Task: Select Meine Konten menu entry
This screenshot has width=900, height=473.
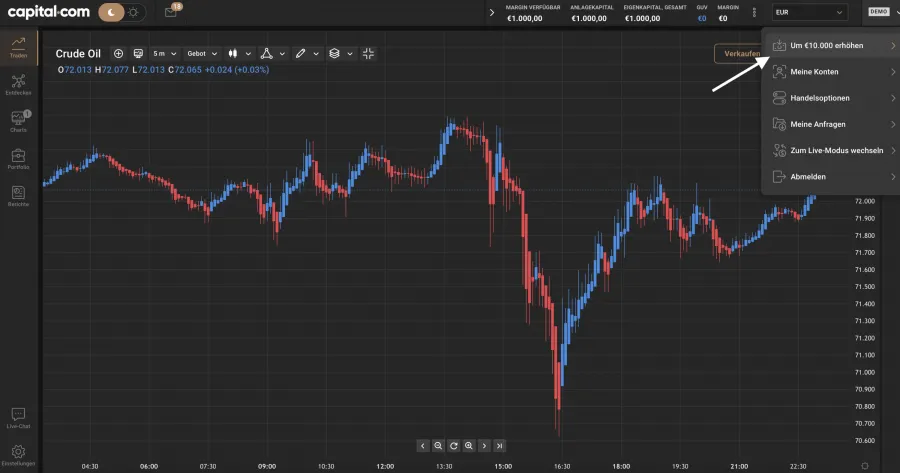Action: [x=833, y=72]
